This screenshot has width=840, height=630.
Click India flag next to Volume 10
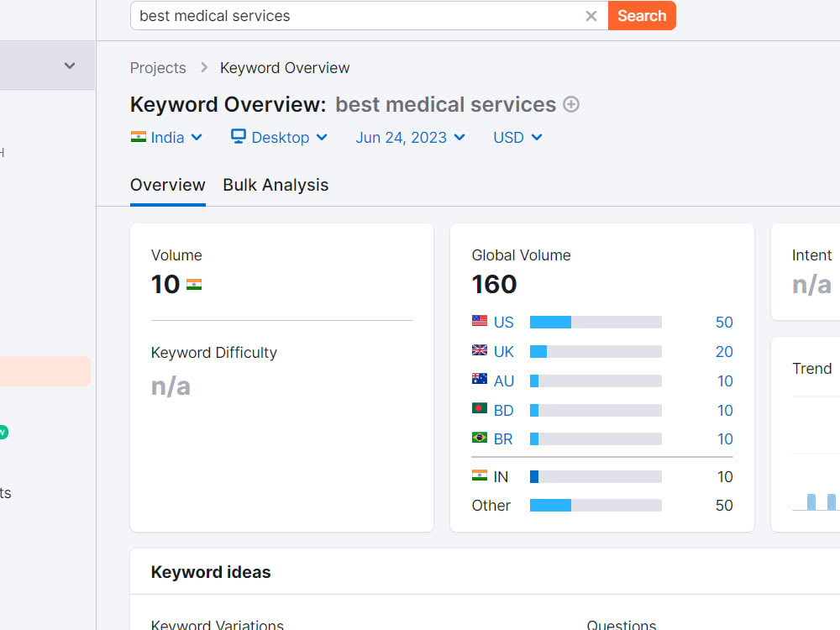tap(194, 285)
